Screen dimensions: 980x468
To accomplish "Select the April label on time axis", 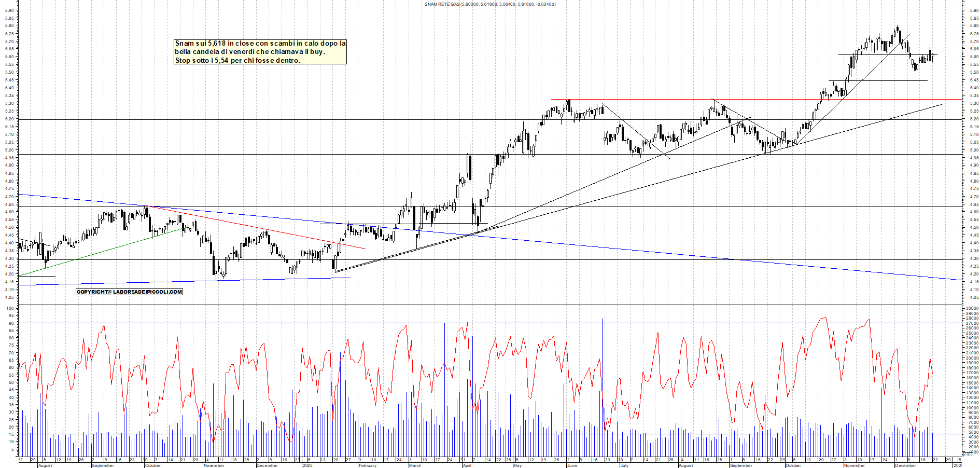I will point(467,465).
